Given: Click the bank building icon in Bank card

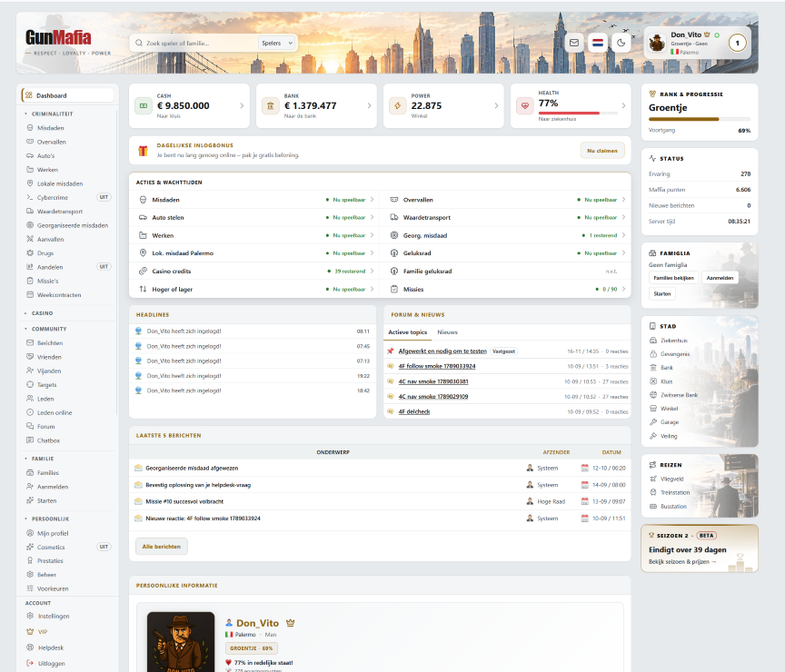Looking at the screenshot, I should (x=271, y=105).
